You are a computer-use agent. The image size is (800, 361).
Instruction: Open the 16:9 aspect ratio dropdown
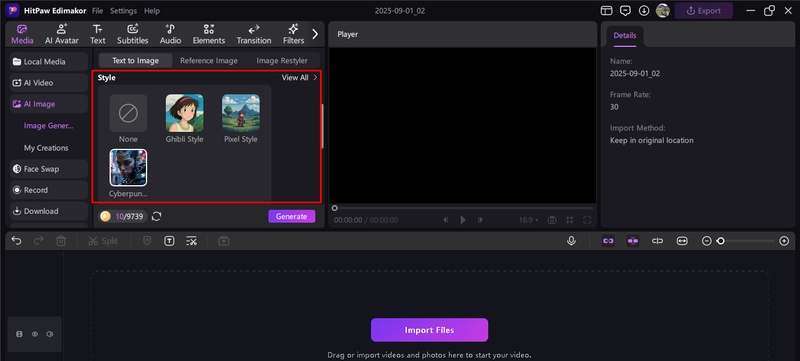[529, 220]
